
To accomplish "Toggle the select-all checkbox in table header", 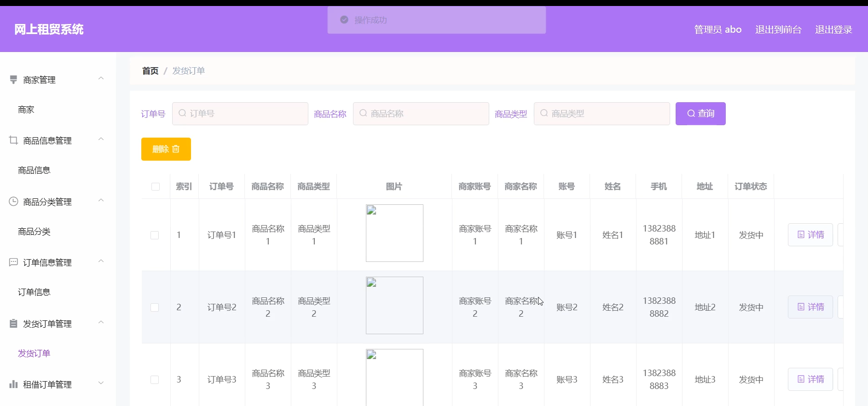I will click(156, 186).
